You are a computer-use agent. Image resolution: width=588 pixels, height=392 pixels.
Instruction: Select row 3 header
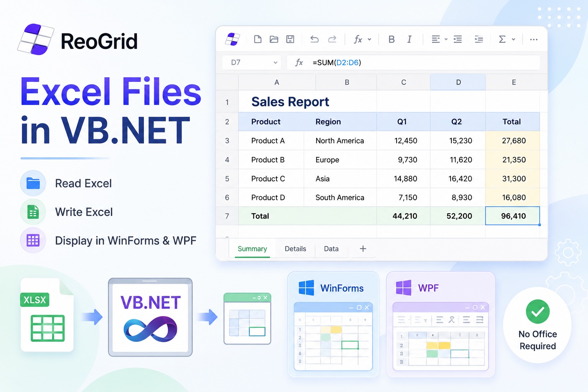(x=227, y=140)
